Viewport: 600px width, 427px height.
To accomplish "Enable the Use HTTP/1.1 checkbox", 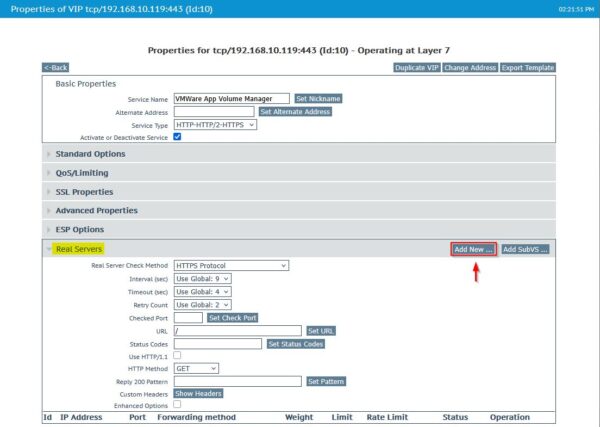I will click(x=177, y=355).
